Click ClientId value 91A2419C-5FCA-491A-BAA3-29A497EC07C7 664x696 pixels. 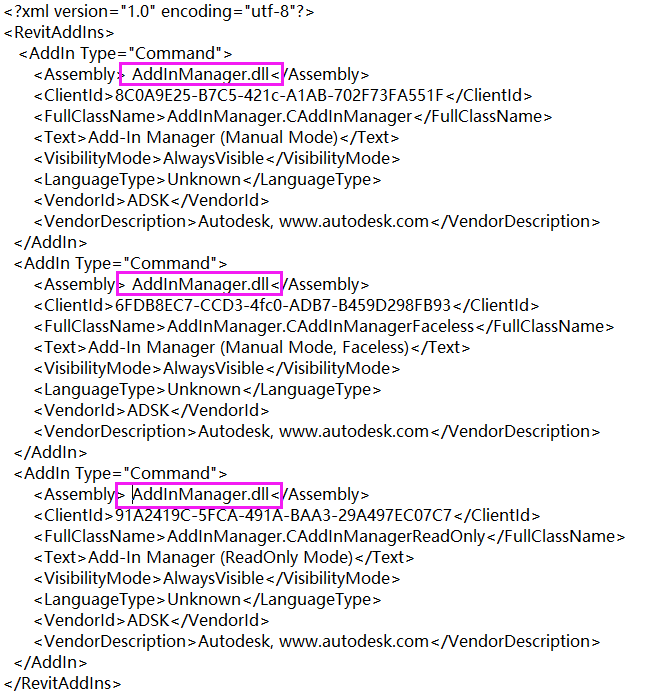(283, 515)
